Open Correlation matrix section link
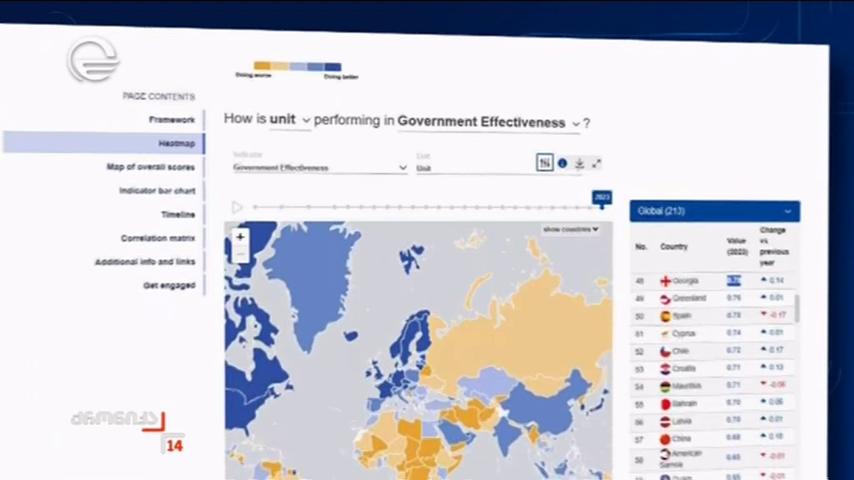The width and height of the screenshot is (854, 480). (158, 238)
